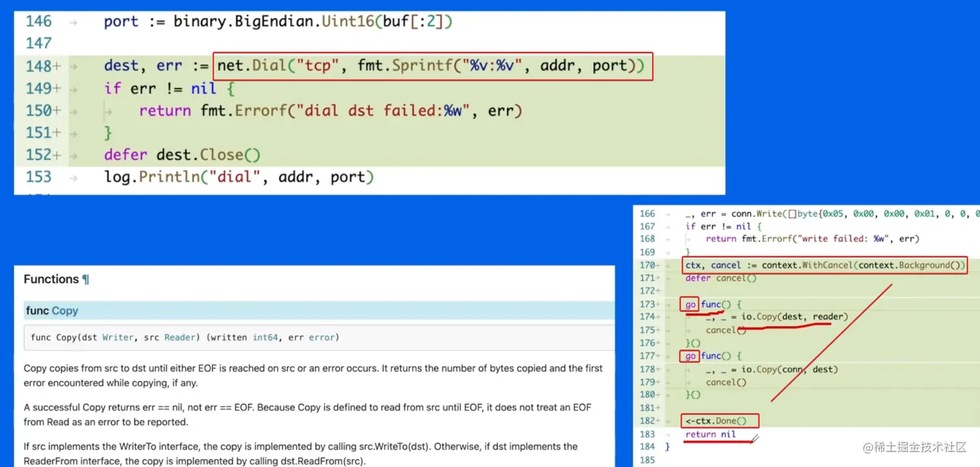The height and width of the screenshot is (467, 980).
Task: Click the Reader type in the Copy signature
Action: (179, 337)
